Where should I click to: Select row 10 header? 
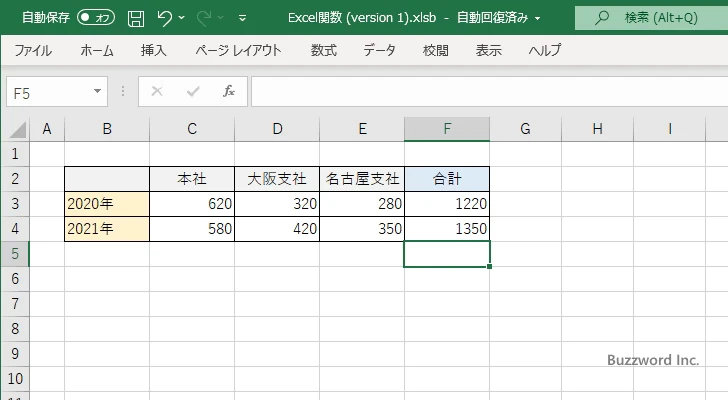pos(15,379)
